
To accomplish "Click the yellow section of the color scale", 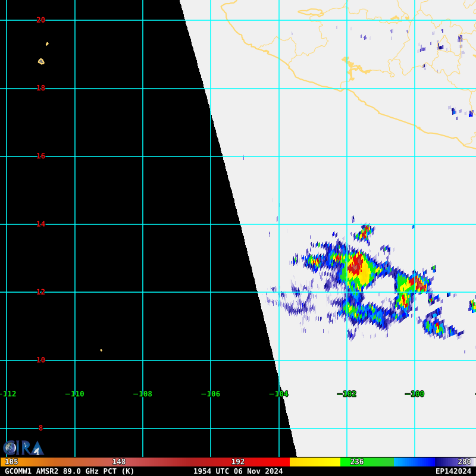I will (x=315, y=462).
